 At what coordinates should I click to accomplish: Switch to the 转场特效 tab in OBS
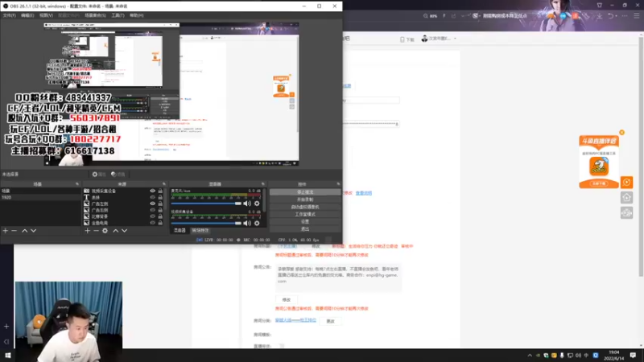pos(200,230)
